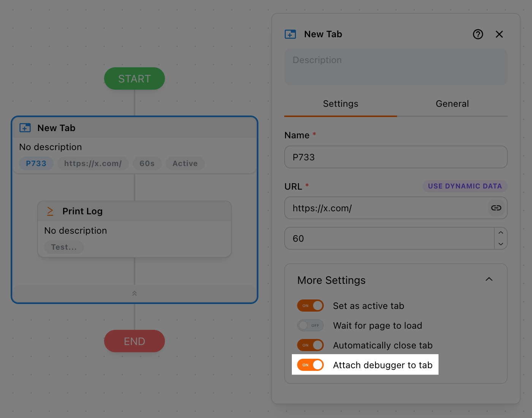
Task: Click the New Tab node icon on canvas
Action: coord(25,128)
